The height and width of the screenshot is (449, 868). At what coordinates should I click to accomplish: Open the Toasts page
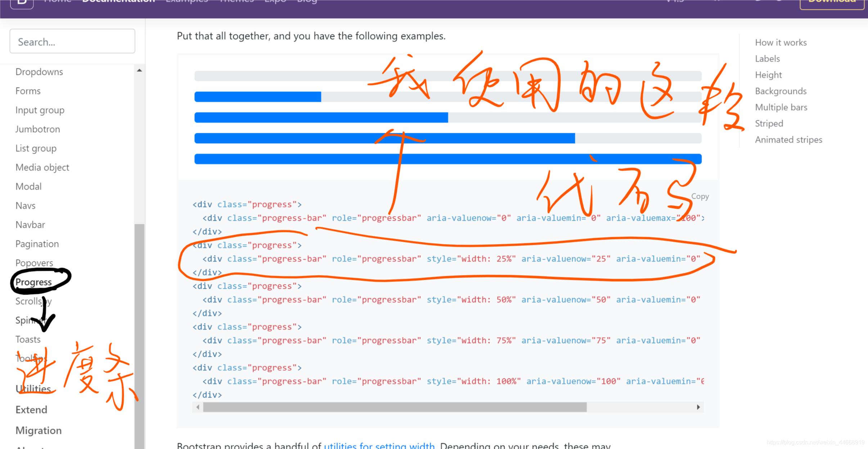click(28, 339)
